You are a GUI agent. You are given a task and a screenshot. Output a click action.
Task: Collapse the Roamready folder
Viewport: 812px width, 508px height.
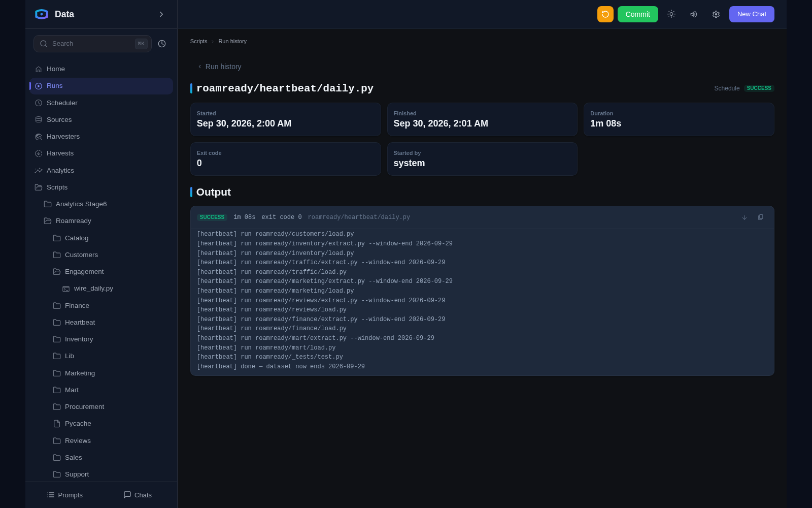(x=106, y=221)
